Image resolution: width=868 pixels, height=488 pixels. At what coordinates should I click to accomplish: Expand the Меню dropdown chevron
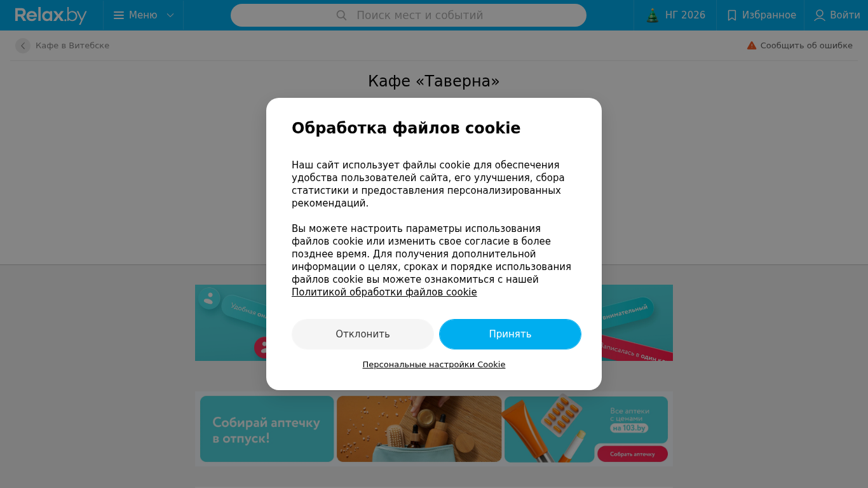(x=170, y=15)
